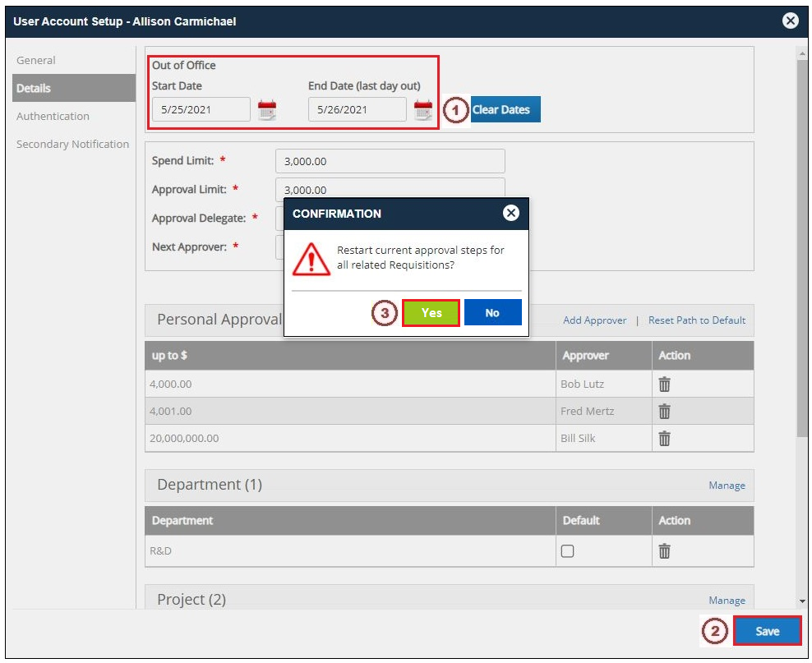The image size is (812, 663).
Task: Delete the Bill Silk approver row
Action: pos(665,439)
